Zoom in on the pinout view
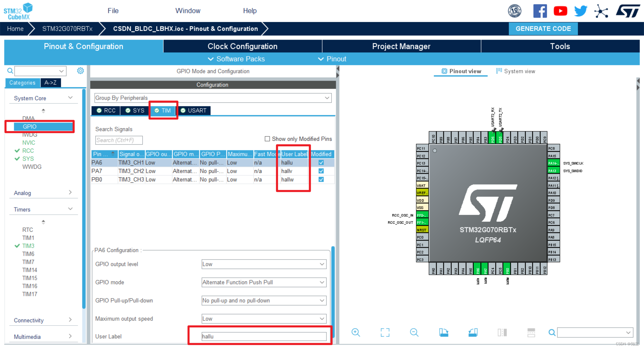 356,332
